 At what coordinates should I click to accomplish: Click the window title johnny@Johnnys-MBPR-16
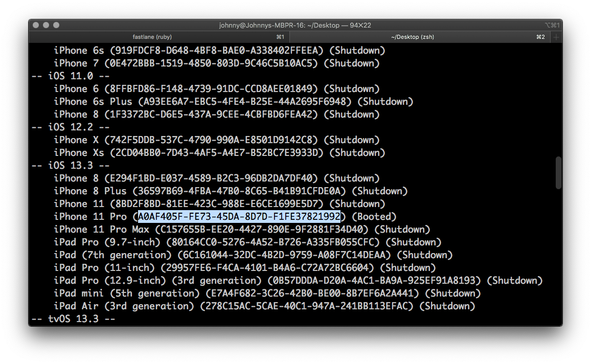(295, 25)
